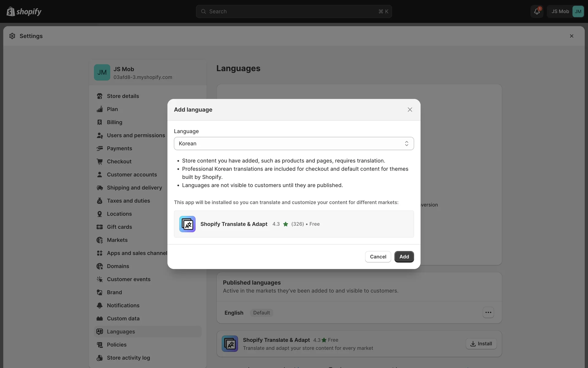Open the Domains settings page
The width and height of the screenshot is (588, 368).
click(x=118, y=266)
